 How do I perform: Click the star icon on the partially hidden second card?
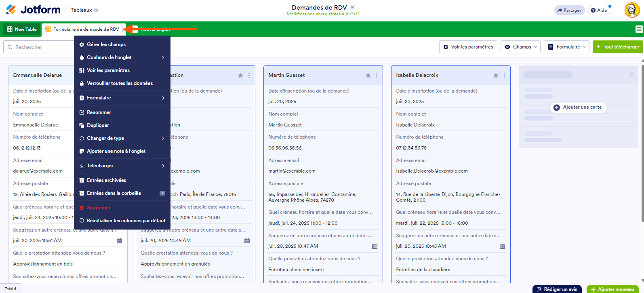(240, 76)
